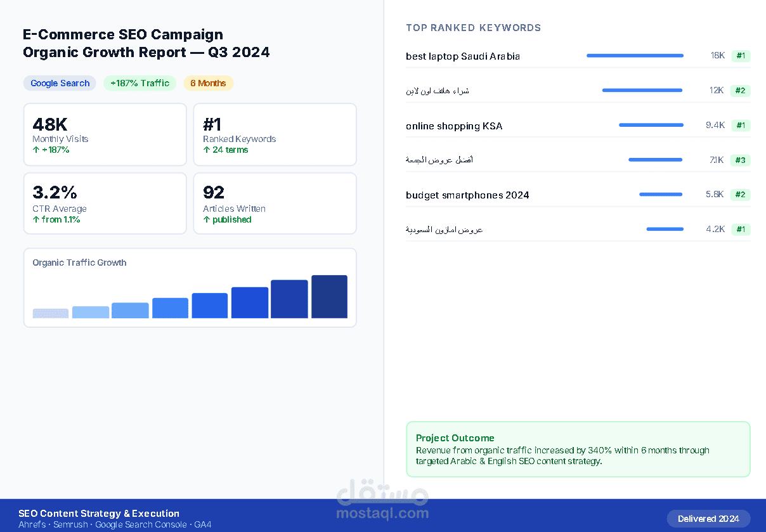Select the +187% Traffic green badge
The width and height of the screenshot is (766, 532).
140,83
